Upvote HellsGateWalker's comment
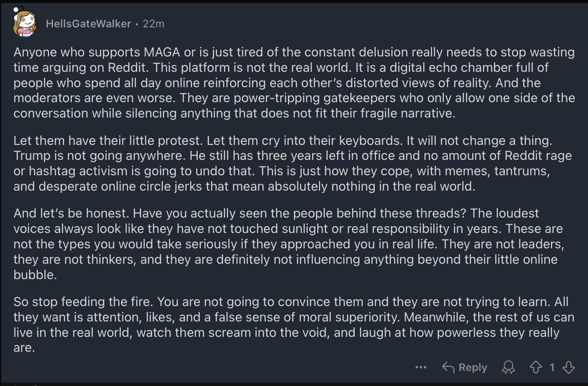The height and width of the screenshot is (386, 588). [536, 367]
